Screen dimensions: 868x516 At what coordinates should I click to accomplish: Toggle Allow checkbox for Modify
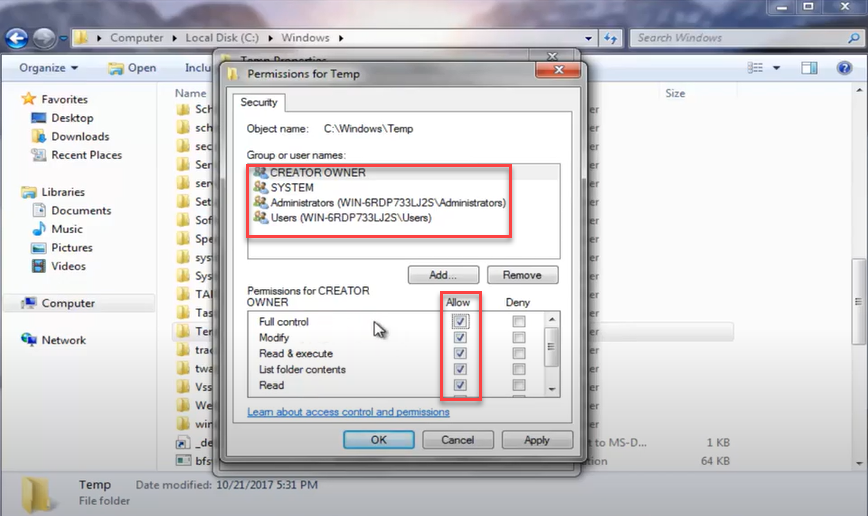tap(460, 337)
